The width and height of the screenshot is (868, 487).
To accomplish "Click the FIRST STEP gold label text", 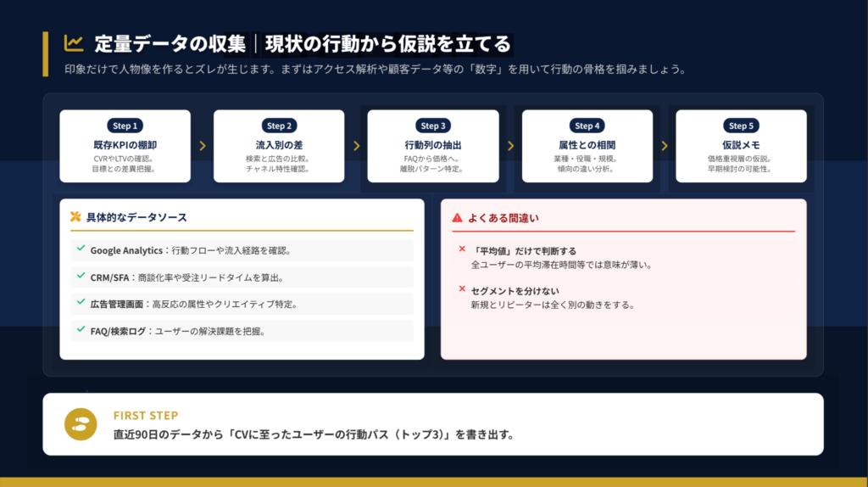I will 146,416.
